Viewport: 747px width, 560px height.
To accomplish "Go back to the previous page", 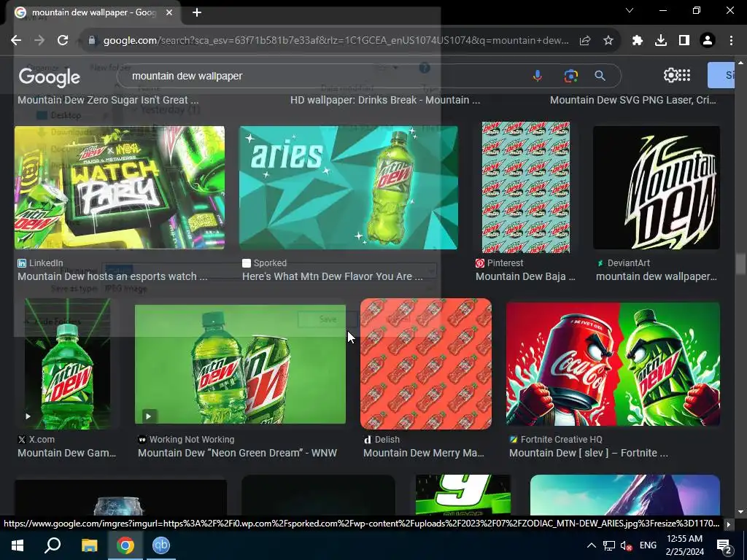I will click(x=16, y=41).
